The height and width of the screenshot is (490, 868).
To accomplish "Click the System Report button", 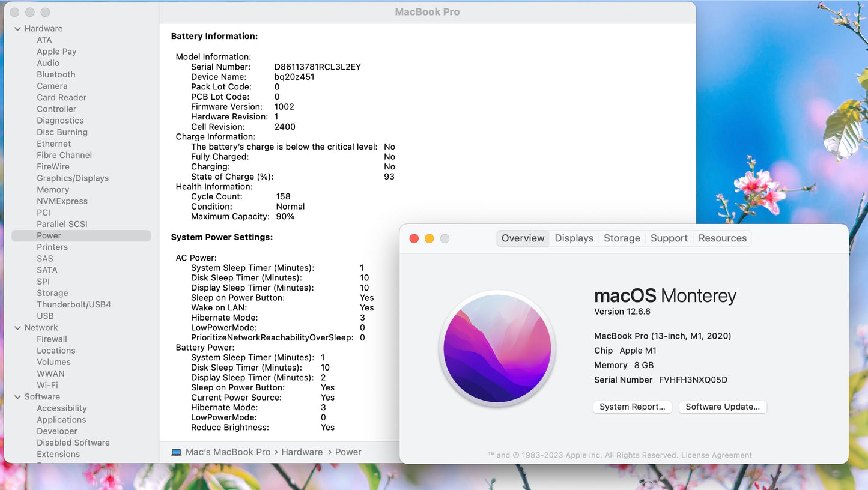I will pyautogui.click(x=632, y=407).
